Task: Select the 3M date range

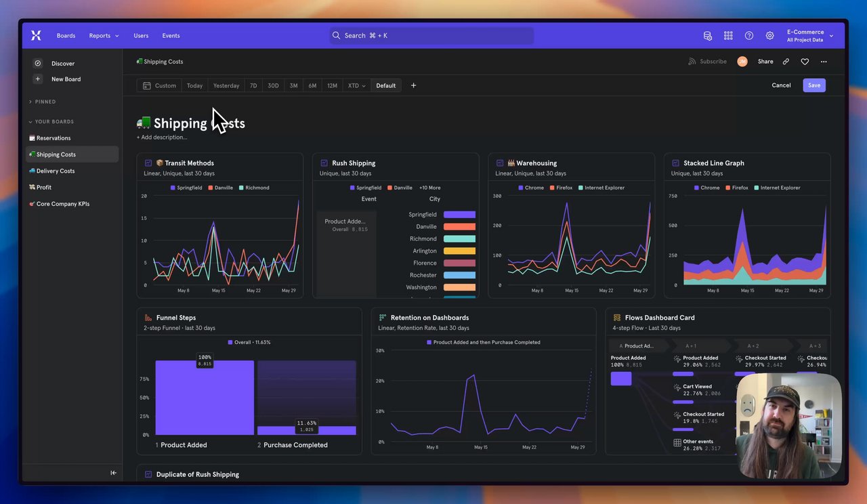Action: pos(293,85)
